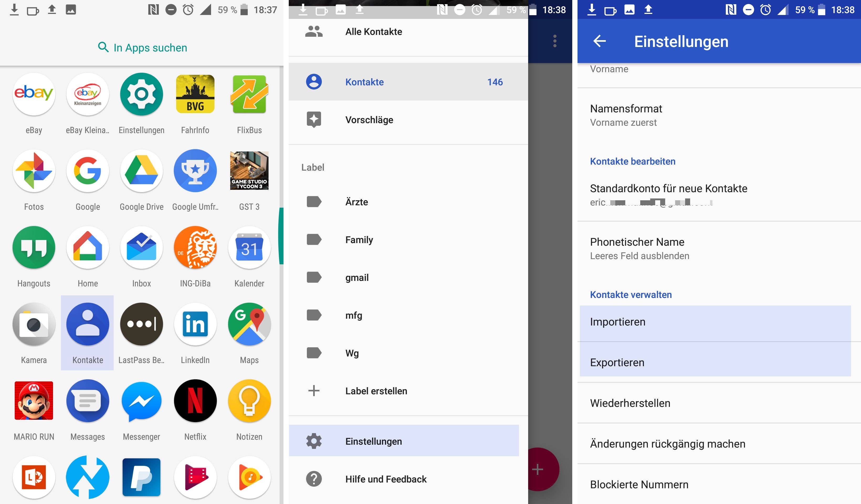Launch Netflix
This screenshot has width=861, height=504.
pyautogui.click(x=195, y=401)
